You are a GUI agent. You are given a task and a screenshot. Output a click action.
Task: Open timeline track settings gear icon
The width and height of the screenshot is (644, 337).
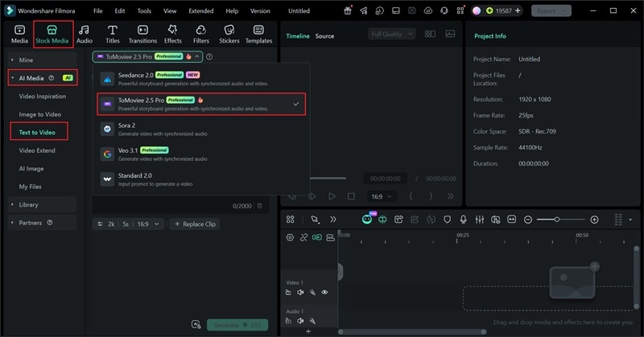point(290,237)
